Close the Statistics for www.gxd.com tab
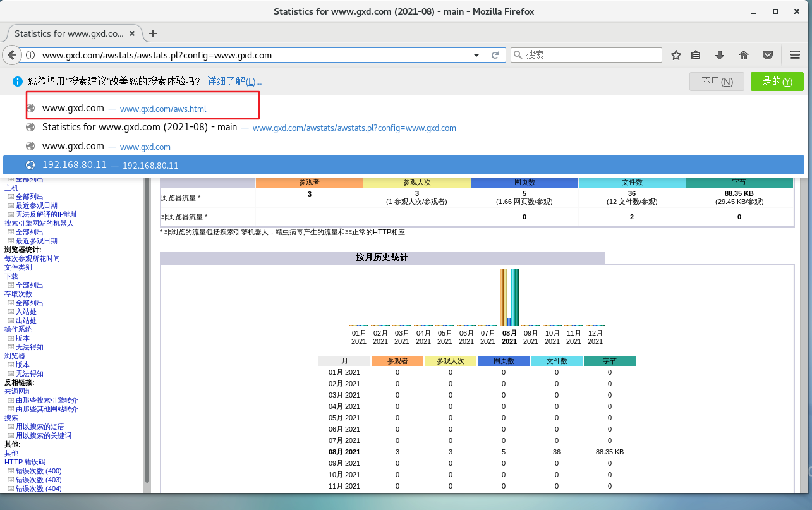 pyautogui.click(x=132, y=33)
